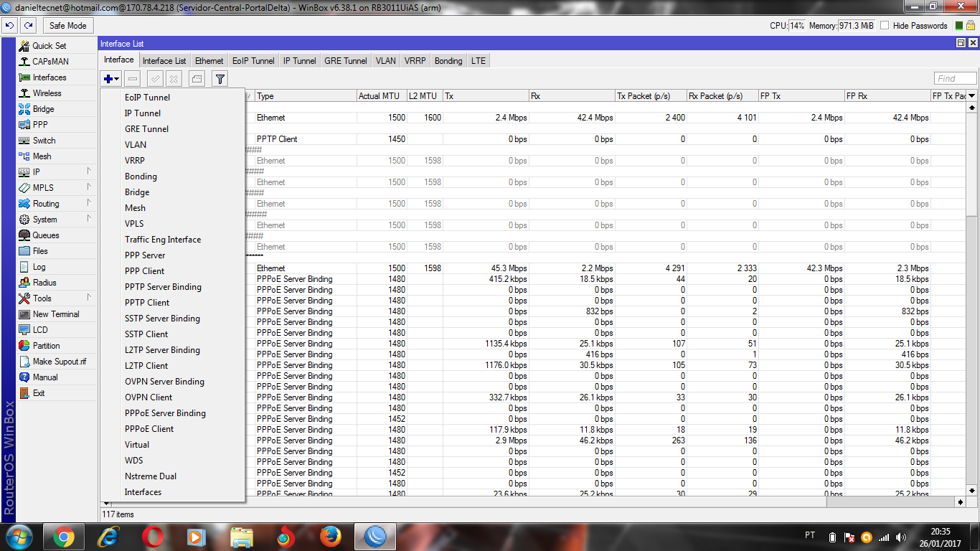Sort by the L2 MTU column header

click(x=425, y=96)
